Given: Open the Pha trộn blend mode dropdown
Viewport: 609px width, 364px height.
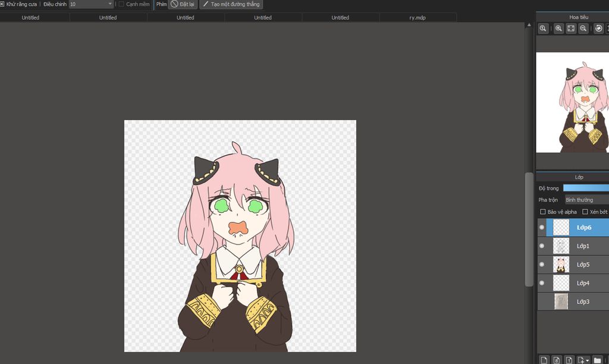Looking at the screenshot, I should tap(586, 200).
